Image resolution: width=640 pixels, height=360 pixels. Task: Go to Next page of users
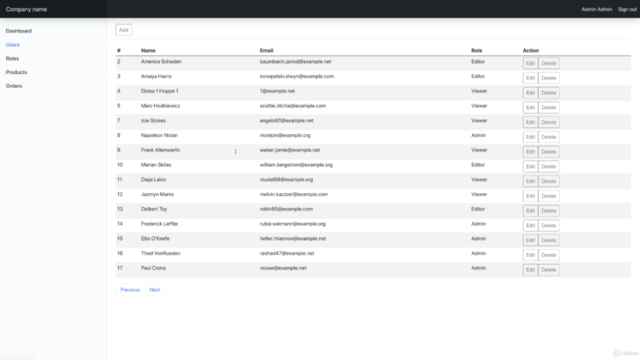click(x=155, y=290)
